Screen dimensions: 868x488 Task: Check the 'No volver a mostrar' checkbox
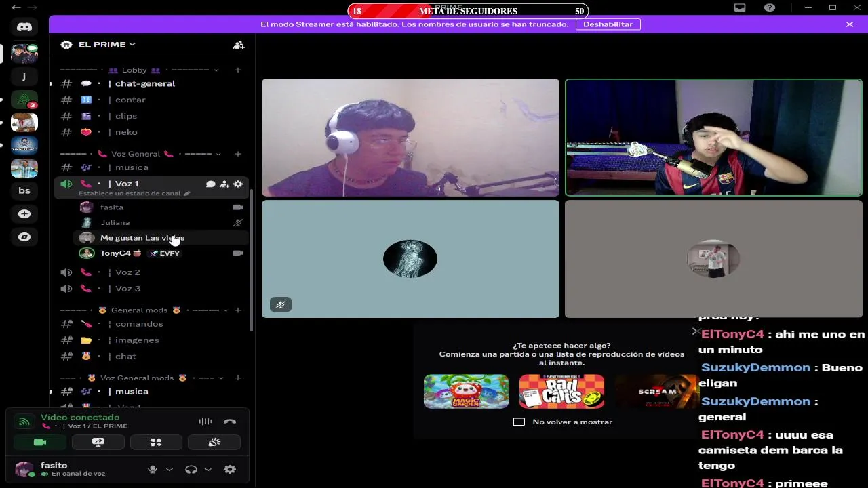pyautogui.click(x=519, y=422)
